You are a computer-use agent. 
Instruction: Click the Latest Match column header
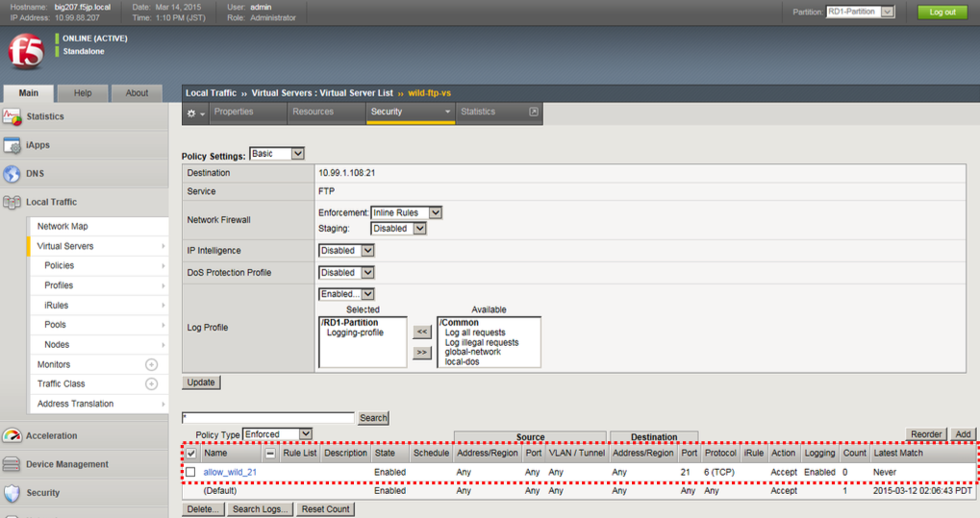[x=898, y=454]
